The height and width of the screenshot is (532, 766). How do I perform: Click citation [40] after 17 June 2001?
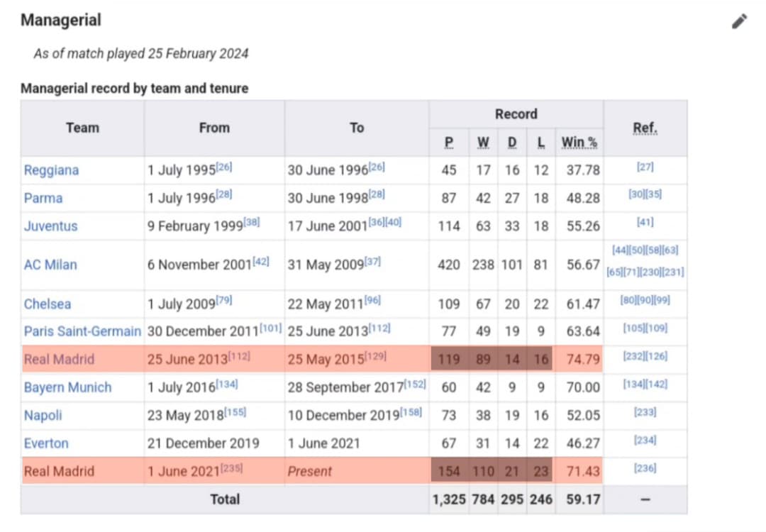393,222
